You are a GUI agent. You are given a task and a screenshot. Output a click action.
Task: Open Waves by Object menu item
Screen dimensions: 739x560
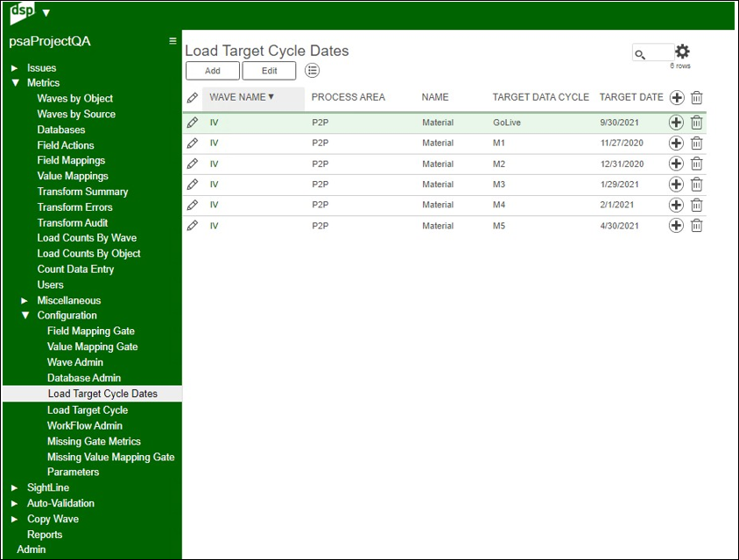pos(75,98)
